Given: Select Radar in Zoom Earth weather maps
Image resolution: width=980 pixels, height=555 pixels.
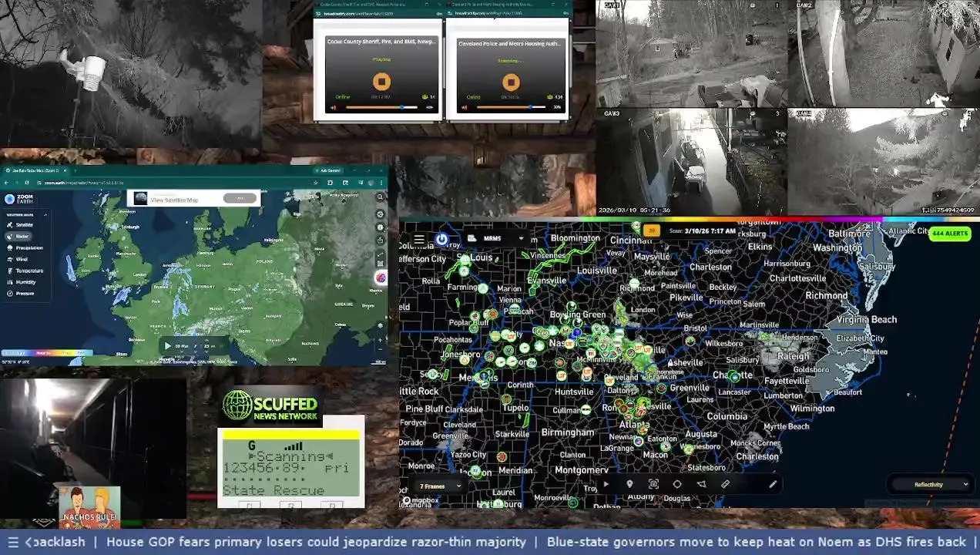Looking at the screenshot, I should [x=18, y=236].
